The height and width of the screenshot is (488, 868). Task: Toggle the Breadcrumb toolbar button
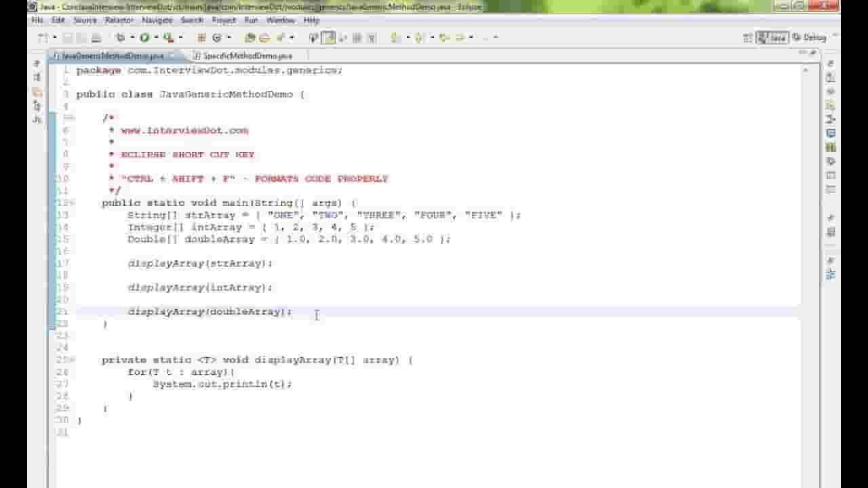pyautogui.click(x=314, y=38)
